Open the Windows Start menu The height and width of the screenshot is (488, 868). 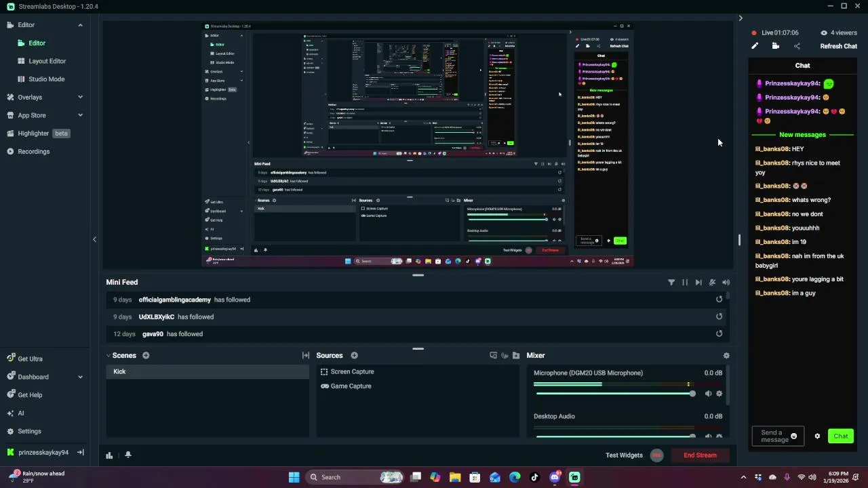(294, 477)
